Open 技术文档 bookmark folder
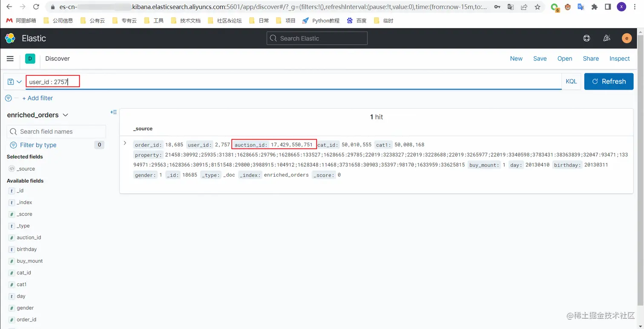This screenshot has height=329, width=644. [x=185, y=20]
